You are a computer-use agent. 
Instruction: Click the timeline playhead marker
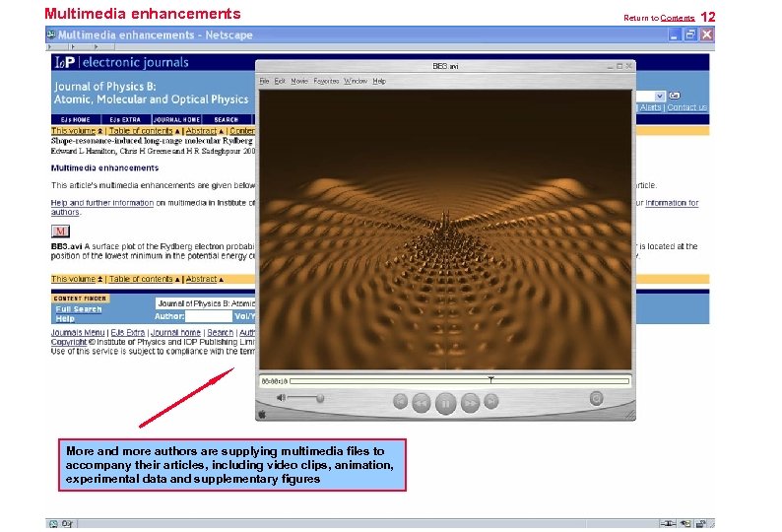(490, 380)
